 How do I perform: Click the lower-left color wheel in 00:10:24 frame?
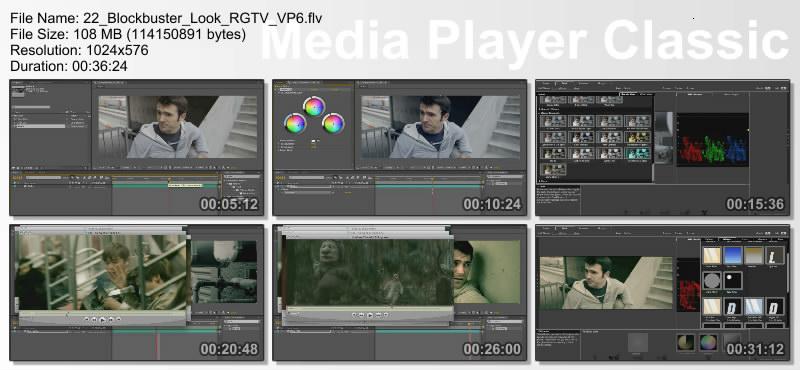295,124
